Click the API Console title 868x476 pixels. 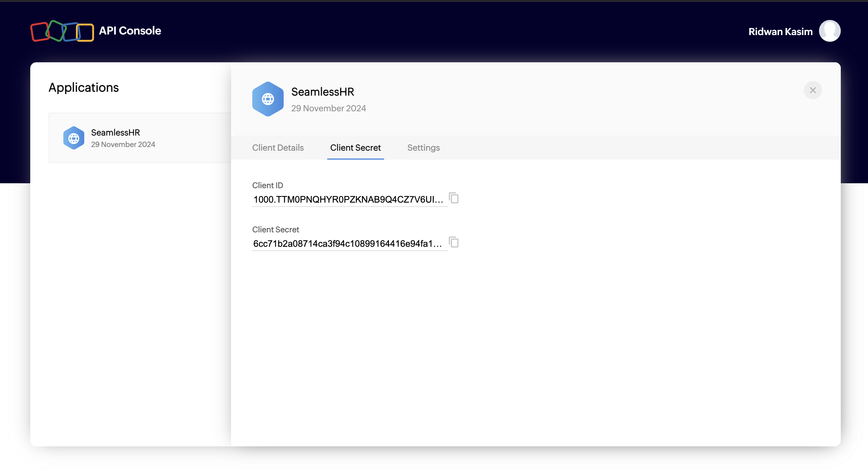[x=130, y=31]
